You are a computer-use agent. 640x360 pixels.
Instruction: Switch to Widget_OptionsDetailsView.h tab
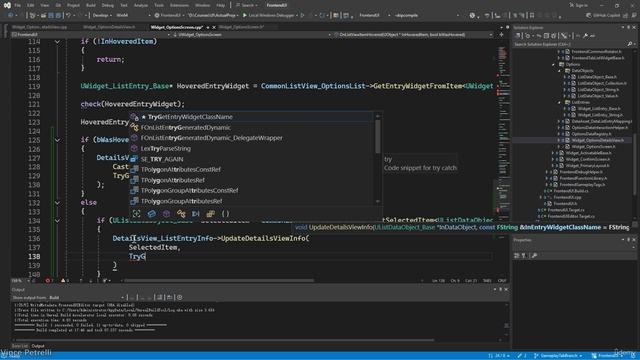coord(109,27)
